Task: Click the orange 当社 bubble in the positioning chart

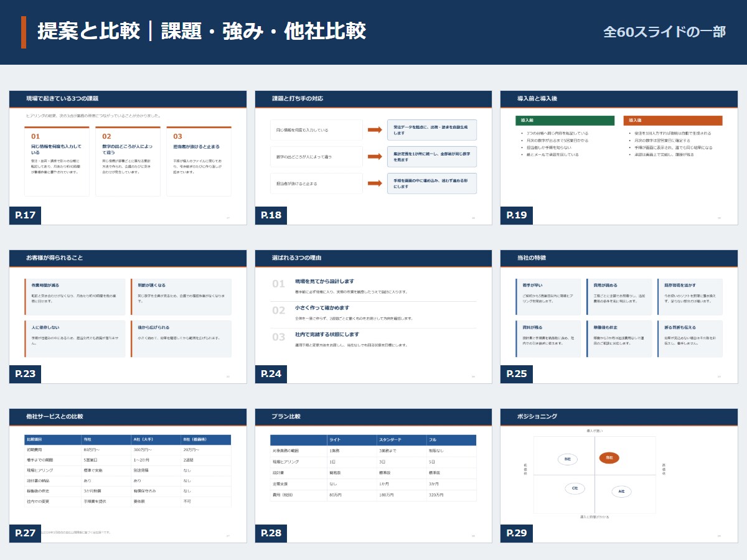Action: (609, 458)
